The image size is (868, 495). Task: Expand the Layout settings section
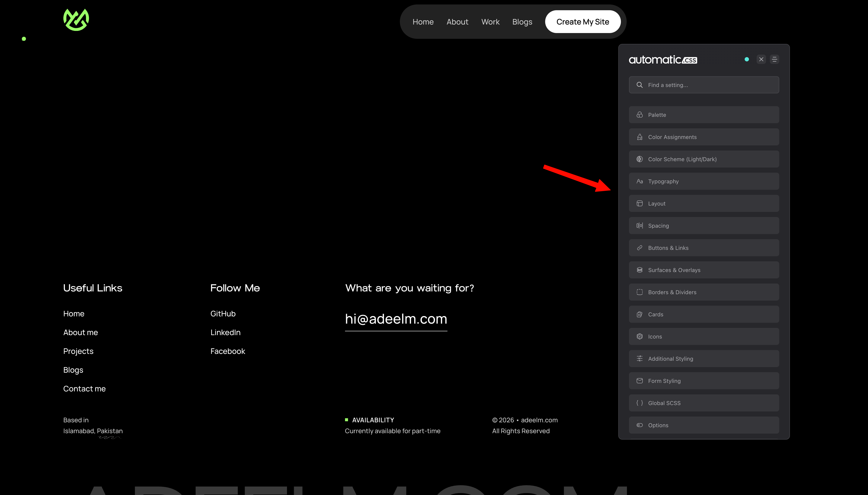tap(704, 204)
